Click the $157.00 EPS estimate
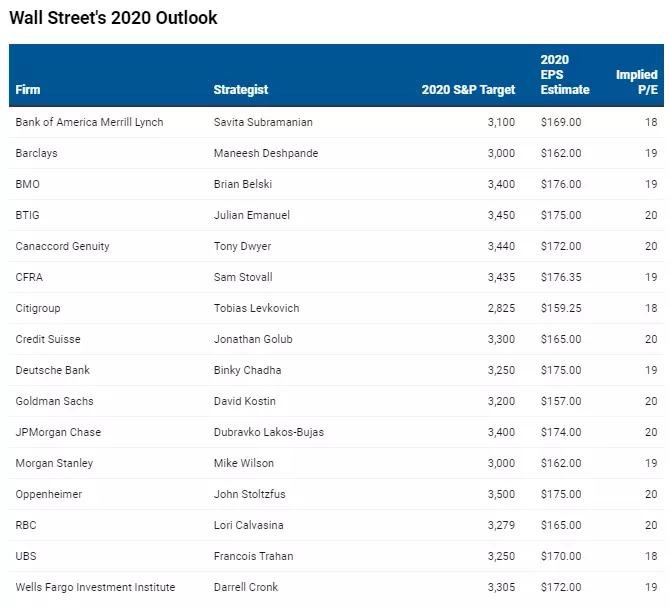670x609 pixels. (561, 401)
